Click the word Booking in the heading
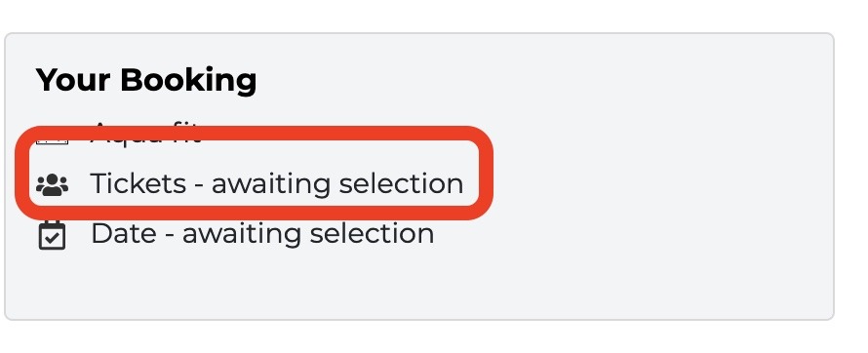The height and width of the screenshot is (353, 868). tap(188, 81)
